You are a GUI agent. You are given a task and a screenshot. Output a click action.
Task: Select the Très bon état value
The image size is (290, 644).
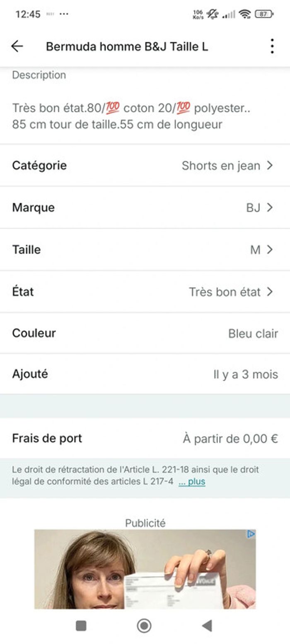click(x=225, y=292)
